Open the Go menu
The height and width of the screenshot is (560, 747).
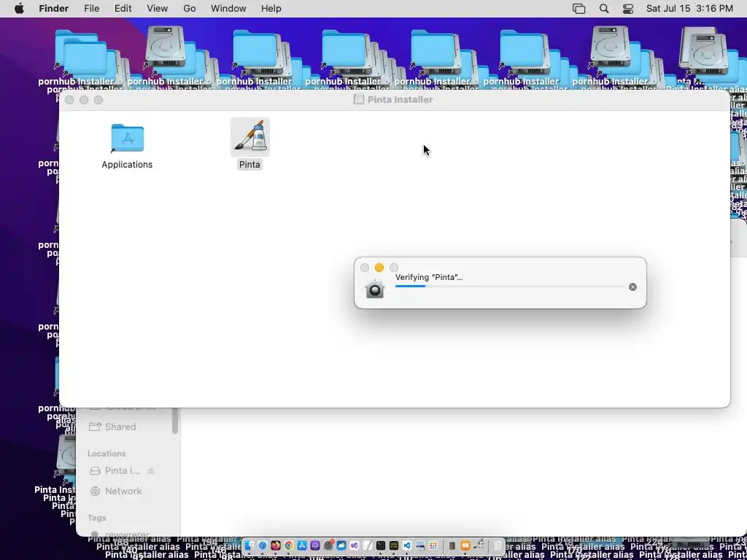click(190, 9)
